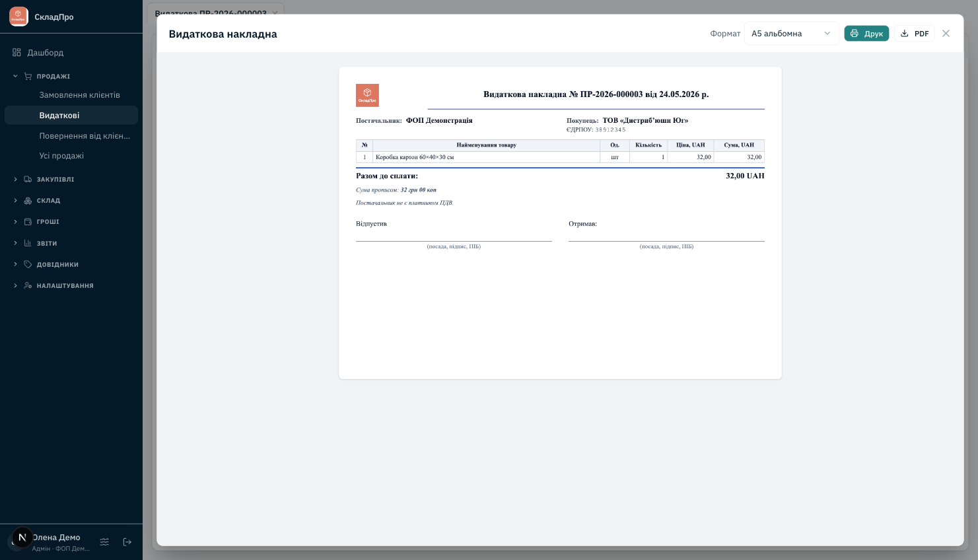Image resolution: width=978 pixels, height=560 pixels.
Task: Expand the ГРОШІ section chevron
Action: tap(15, 221)
